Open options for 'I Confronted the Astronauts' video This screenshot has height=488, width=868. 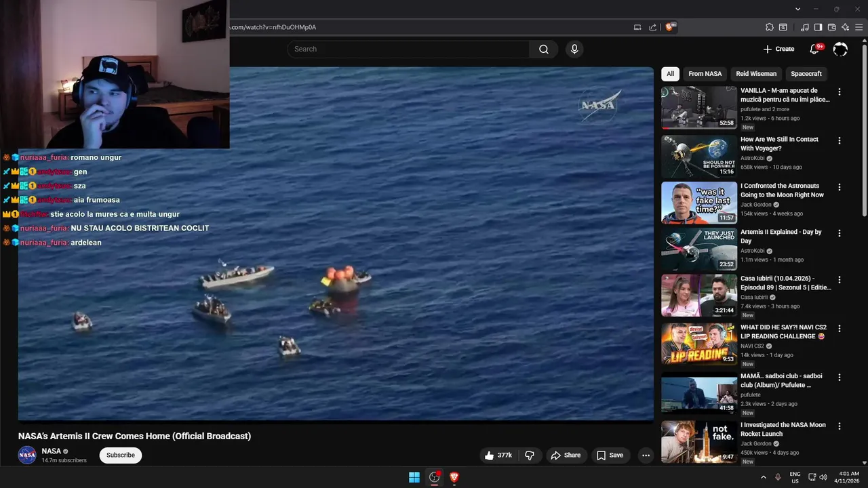pyautogui.click(x=840, y=187)
